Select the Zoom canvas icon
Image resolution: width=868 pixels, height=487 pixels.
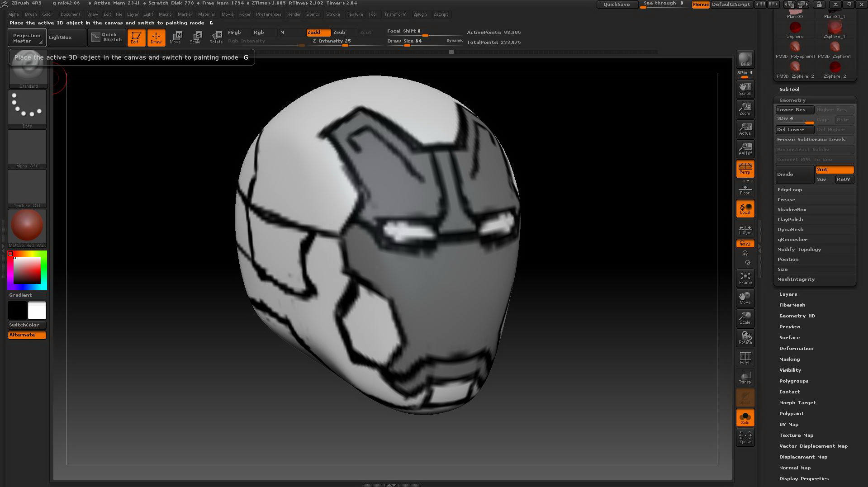pos(745,109)
